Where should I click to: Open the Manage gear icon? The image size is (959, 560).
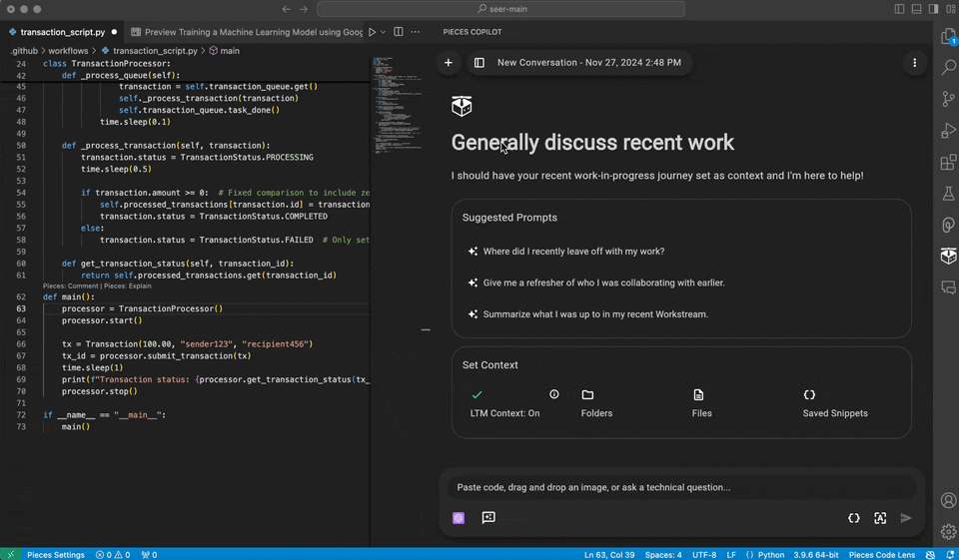tap(948, 531)
